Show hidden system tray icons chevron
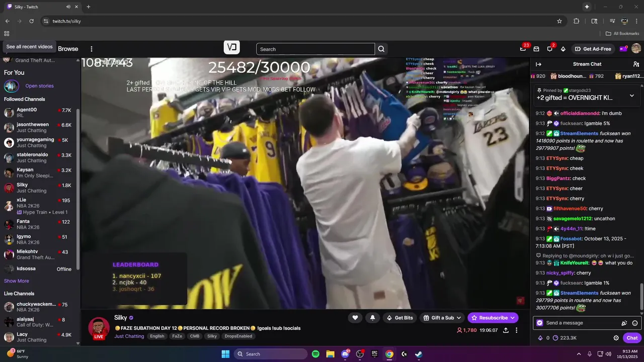The width and height of the screenshot is (644, 362). click(x=579, y=354)
